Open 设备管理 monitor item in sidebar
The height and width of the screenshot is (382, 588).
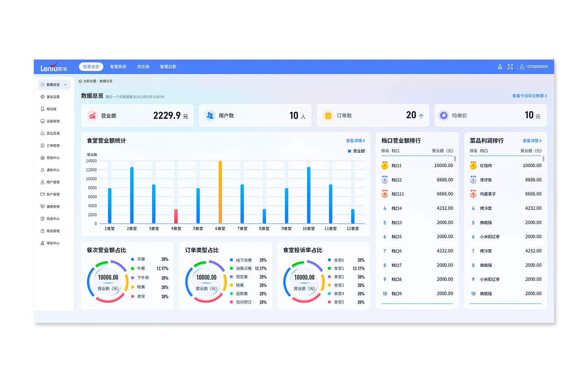coord(50,121)
